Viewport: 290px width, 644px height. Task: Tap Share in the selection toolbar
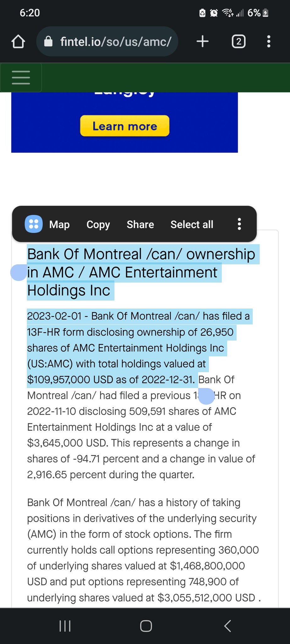coord(140,225)
